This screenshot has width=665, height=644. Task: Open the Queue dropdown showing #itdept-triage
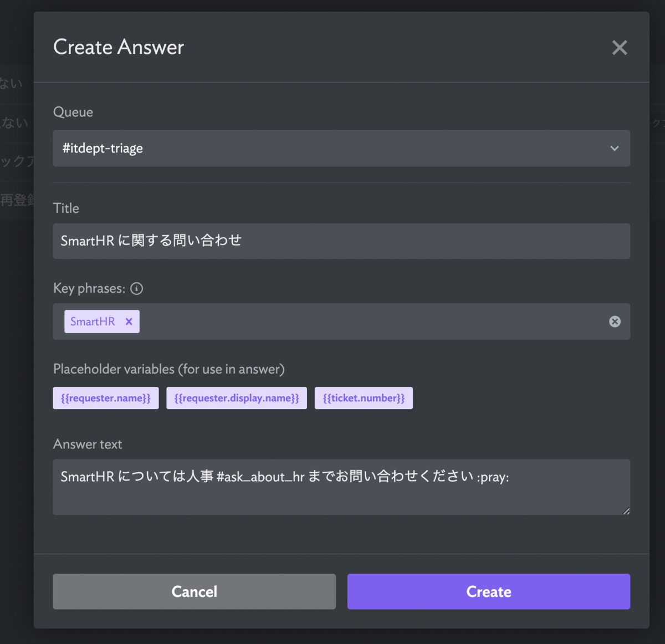pos(341,148)
